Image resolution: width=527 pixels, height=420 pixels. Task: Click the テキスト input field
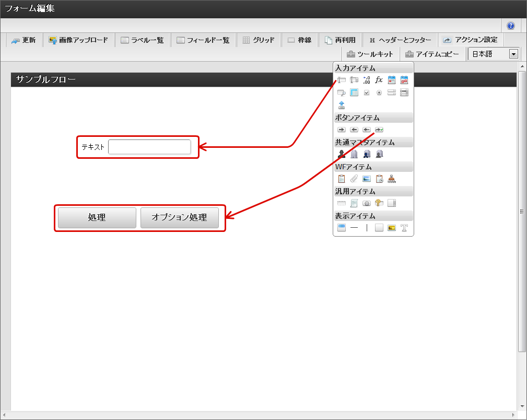[149, 147]
